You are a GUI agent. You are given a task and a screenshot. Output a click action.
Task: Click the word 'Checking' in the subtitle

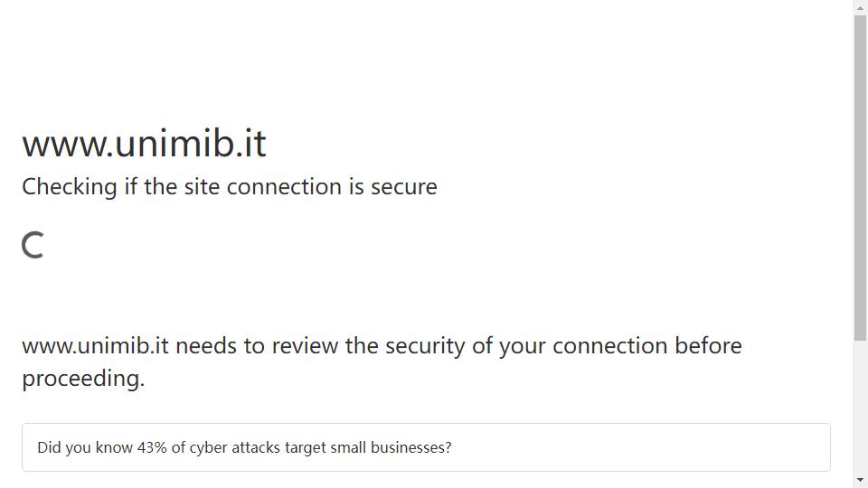click(x=70, y=187)
